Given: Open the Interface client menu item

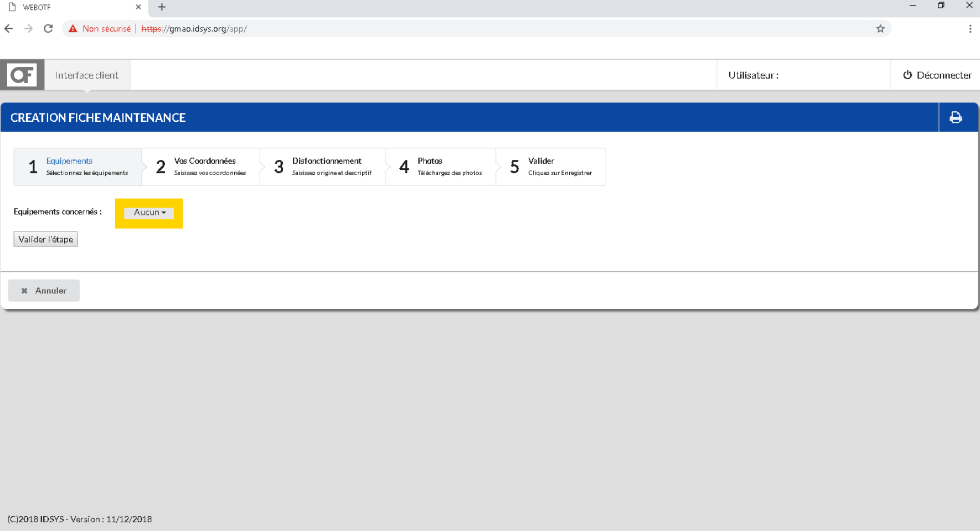Looking at the screenshot, I should click(87, 75).
